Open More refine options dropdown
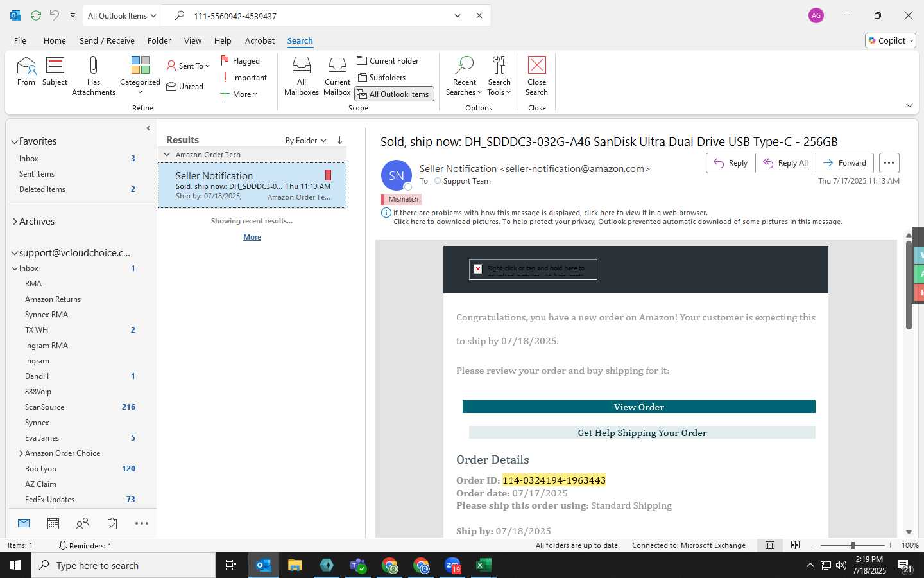924x578 pixels. point(238,94)
